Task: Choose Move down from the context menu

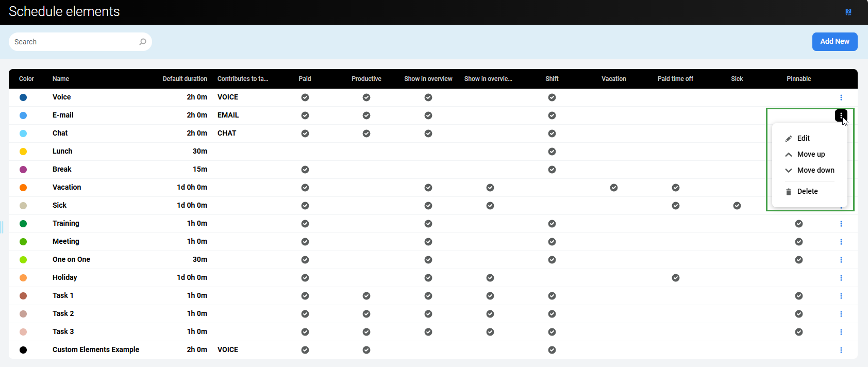Action: tap(815, 170)
